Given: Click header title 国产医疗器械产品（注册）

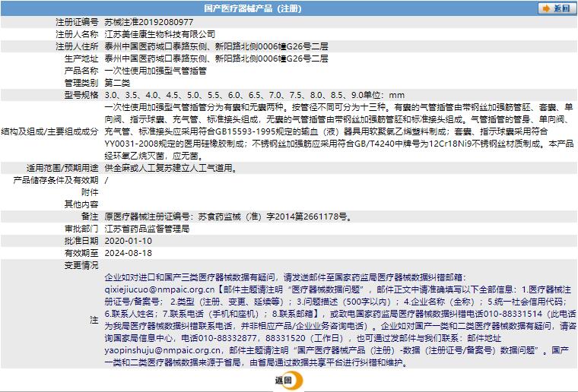Looking at the screenshot, I should point(252,8).
